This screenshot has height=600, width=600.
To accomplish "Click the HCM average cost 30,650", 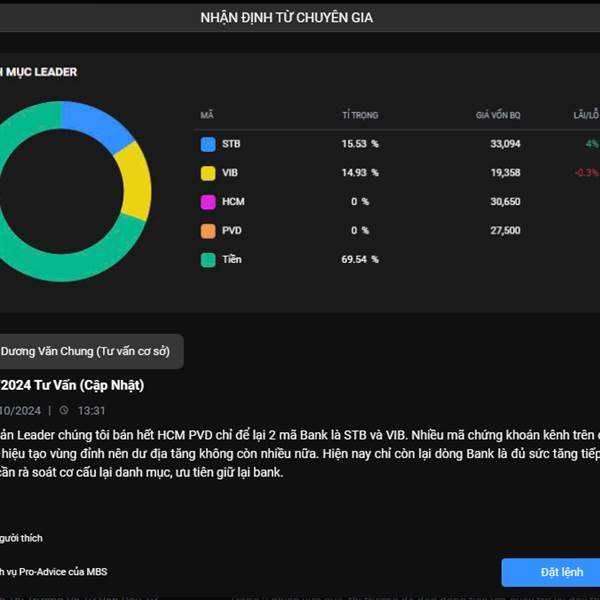I will tap(505, 202).
